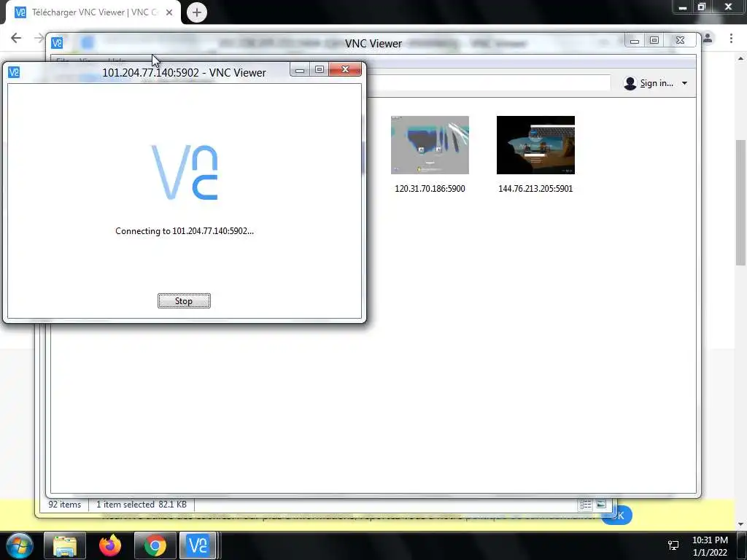
Task: Click the Sign in button in VNC Viewer
Action: point(649,83)
